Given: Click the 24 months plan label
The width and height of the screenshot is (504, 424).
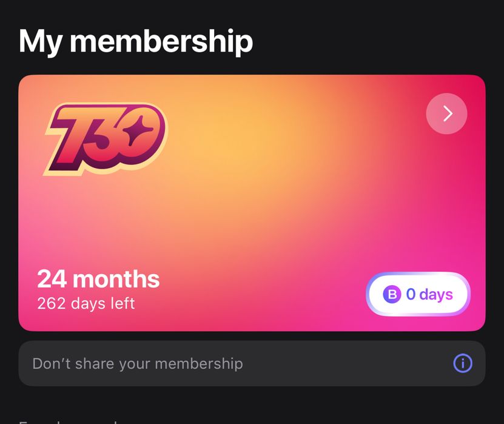Looking at the screenshot, I should pos(98,279).
